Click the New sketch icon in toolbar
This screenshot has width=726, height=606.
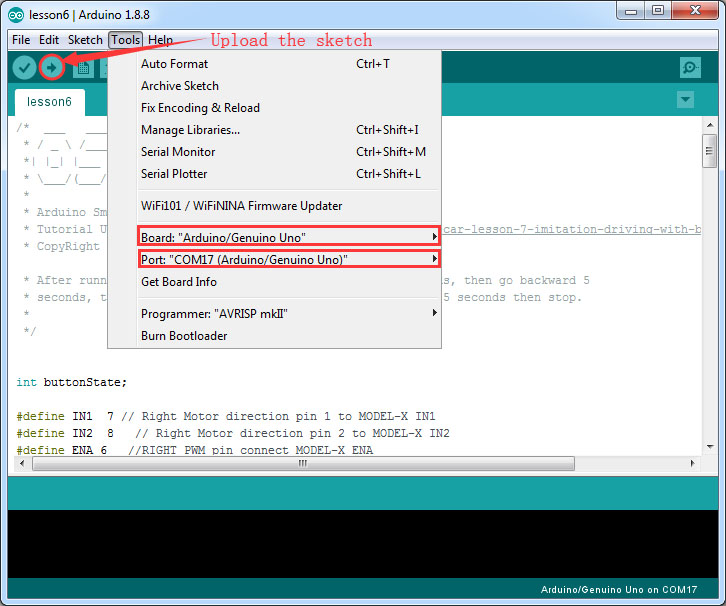(x=83, y=68)
